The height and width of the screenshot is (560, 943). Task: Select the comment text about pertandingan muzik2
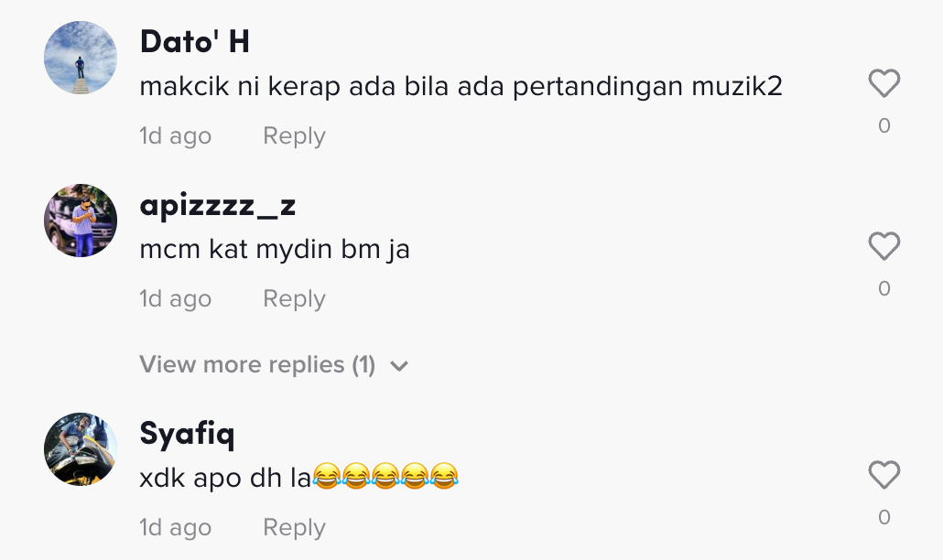pyautogui.click(x=461, y=87)
